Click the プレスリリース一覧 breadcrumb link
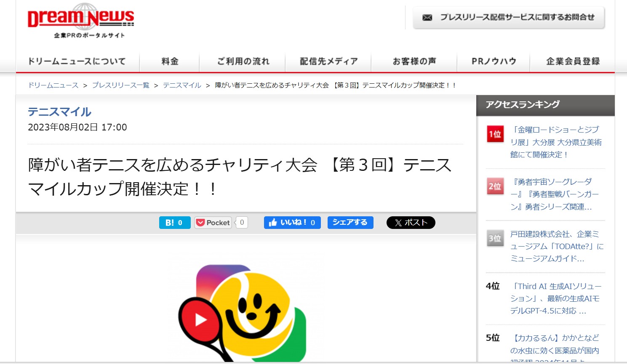The width and height of the screenshot is (627, 364). click(x=120, y=85)
